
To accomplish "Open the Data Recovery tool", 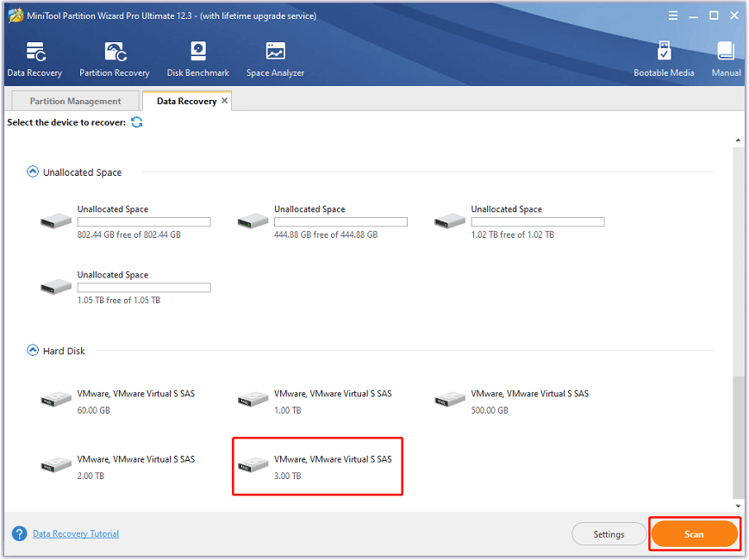I will [34, 59].
